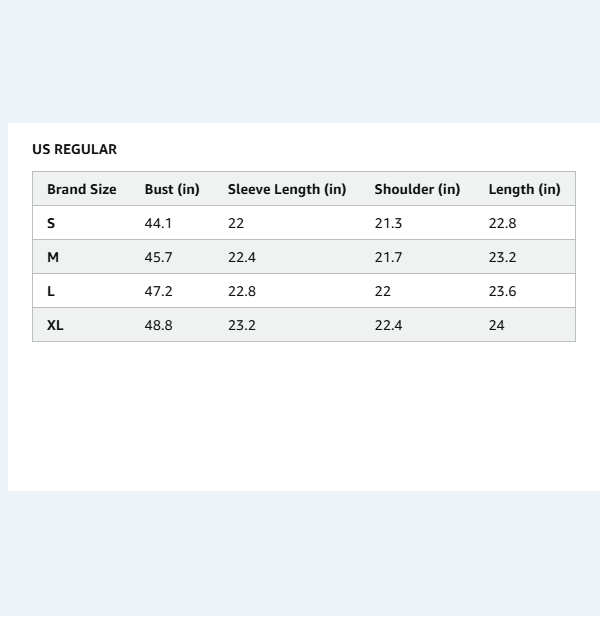Select the XL size row label
This screenshot has width=600, height=623.
pyautogui.click(x=55, y=325)
